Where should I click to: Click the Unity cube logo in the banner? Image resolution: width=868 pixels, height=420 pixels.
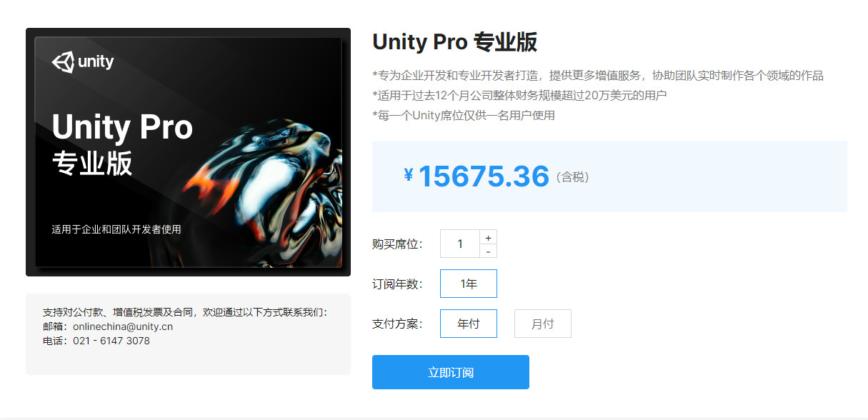[x=63, y=61]
